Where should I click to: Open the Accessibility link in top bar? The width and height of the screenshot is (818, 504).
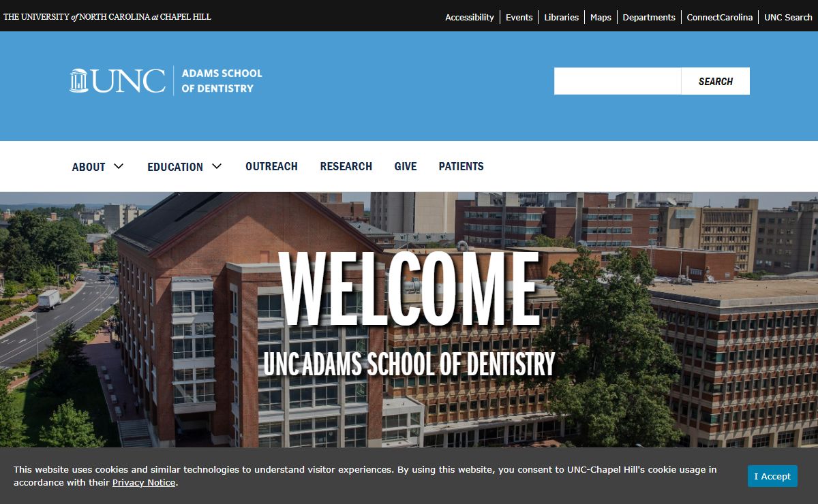469,17
